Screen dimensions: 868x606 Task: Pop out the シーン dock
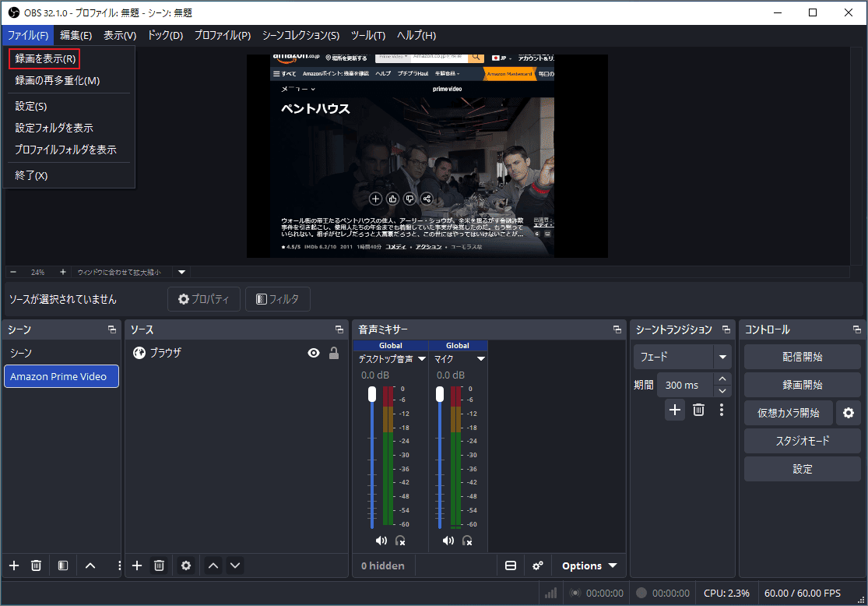click(x=112, y=329)
